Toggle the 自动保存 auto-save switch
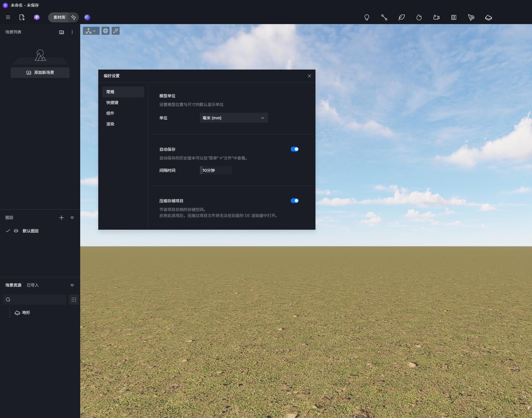 (294, 149)
